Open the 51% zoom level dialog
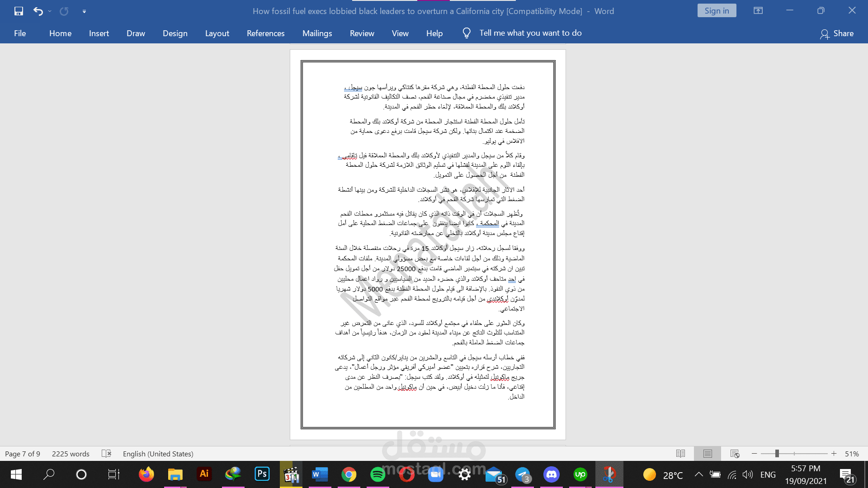This screenshot has height=488, width=868. tap(852, 454)
